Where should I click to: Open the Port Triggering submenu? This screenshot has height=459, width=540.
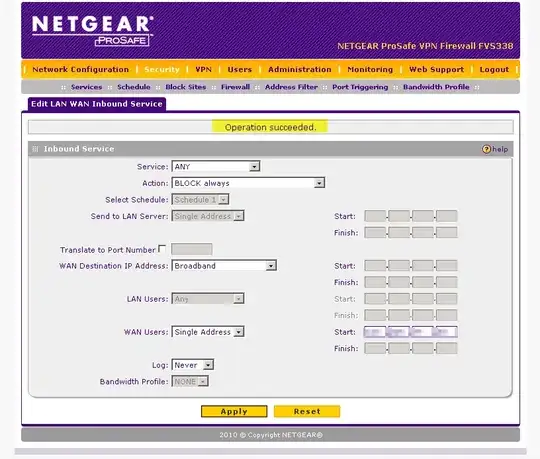pos(360,87)
